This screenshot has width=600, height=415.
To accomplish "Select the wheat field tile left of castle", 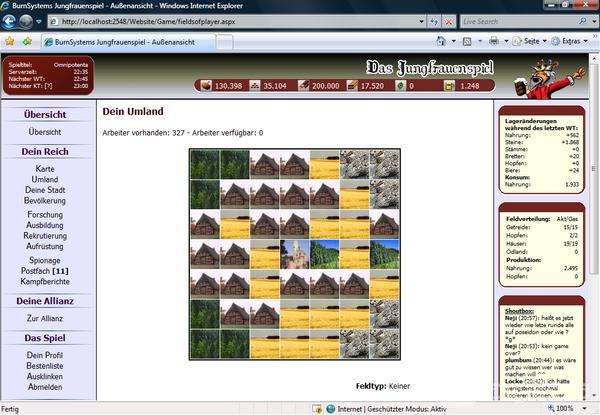I will pos(265,254).
